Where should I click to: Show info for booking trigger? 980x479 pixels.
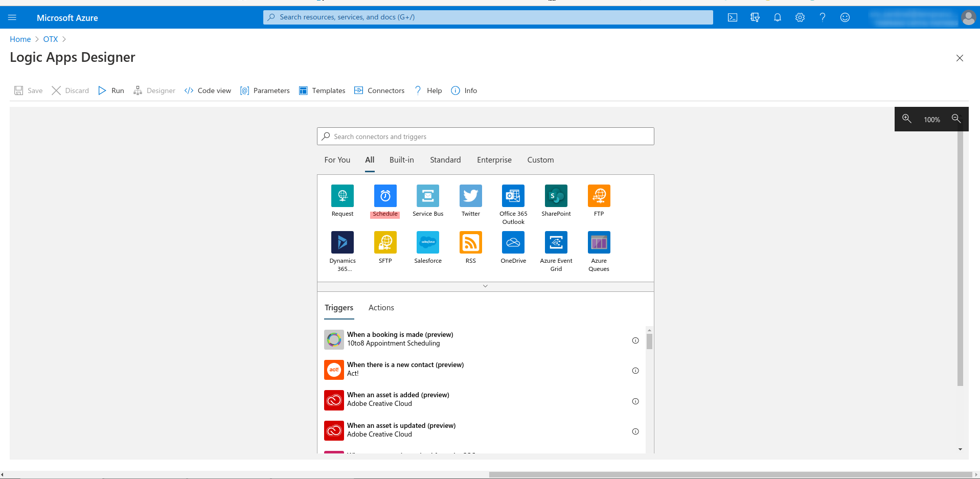point(635,340)
